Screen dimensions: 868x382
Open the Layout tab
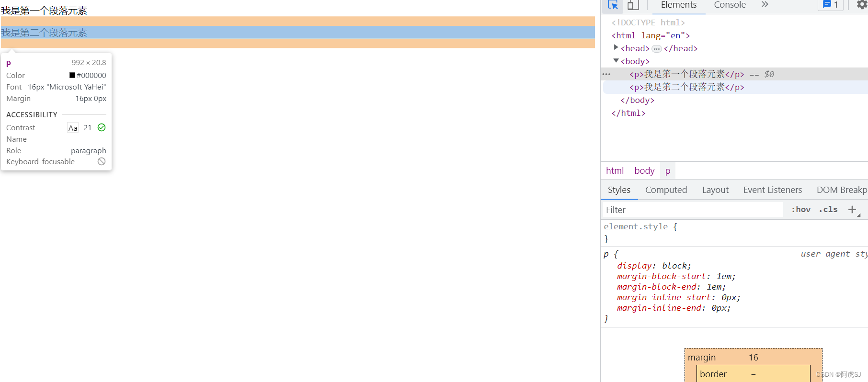click(715, 190)
